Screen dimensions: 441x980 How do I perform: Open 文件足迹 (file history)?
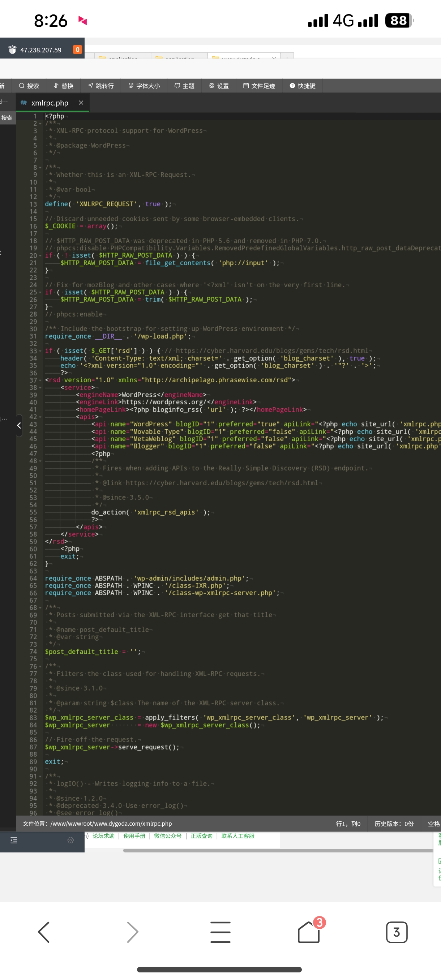[x=259, y=86]
